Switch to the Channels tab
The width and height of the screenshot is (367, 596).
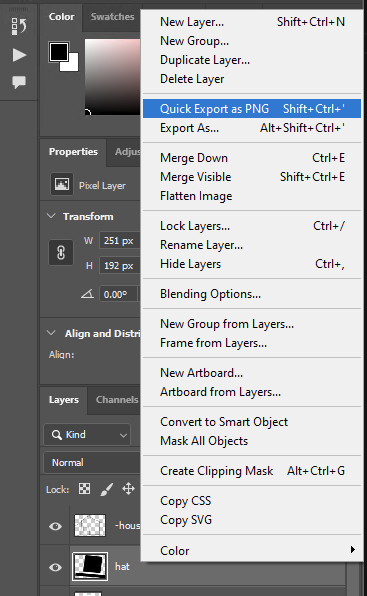click(117, 400)
